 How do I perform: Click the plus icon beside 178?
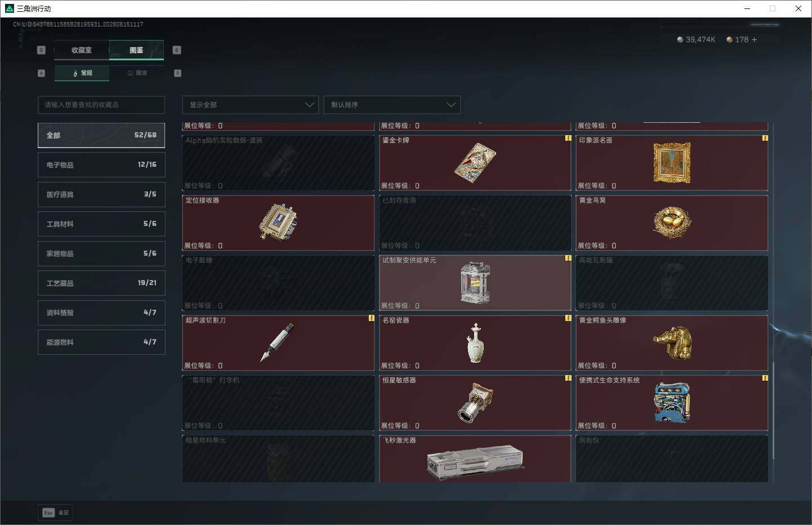click(x=754, y=39)
